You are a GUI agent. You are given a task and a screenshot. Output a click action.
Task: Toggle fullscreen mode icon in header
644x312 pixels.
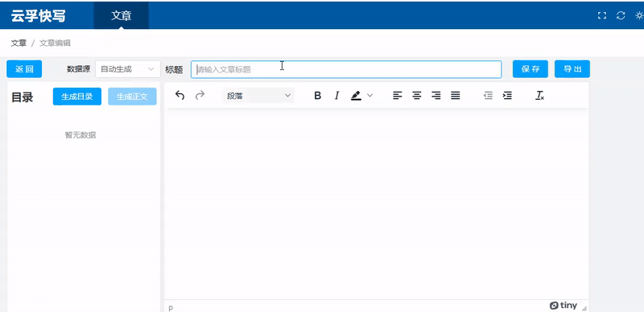click(601, 15)
